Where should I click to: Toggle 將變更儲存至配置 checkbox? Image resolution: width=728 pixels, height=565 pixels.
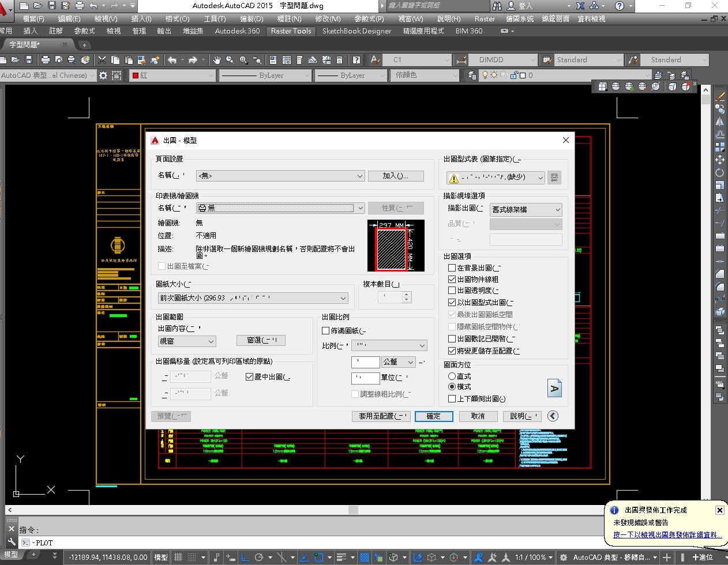point(452,351)
